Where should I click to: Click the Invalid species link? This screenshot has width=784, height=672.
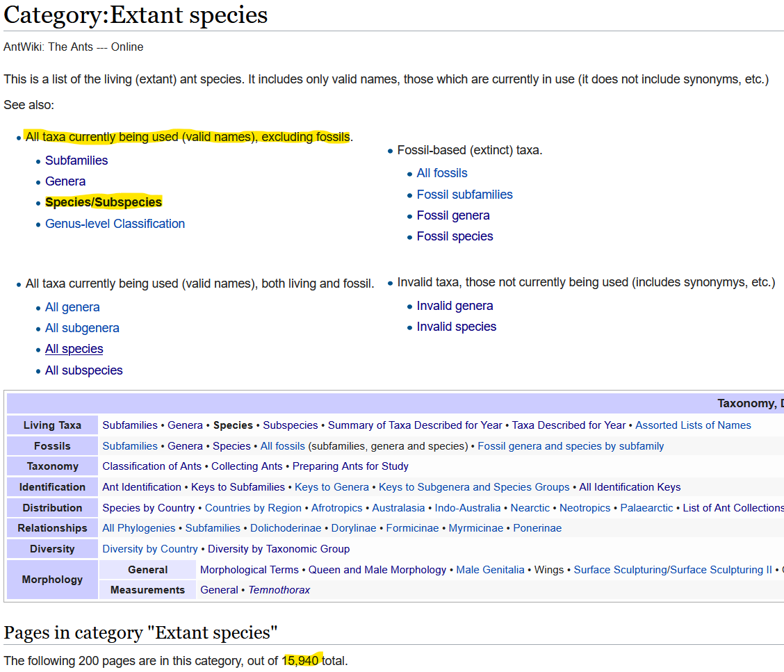click(x=456, y=327)
